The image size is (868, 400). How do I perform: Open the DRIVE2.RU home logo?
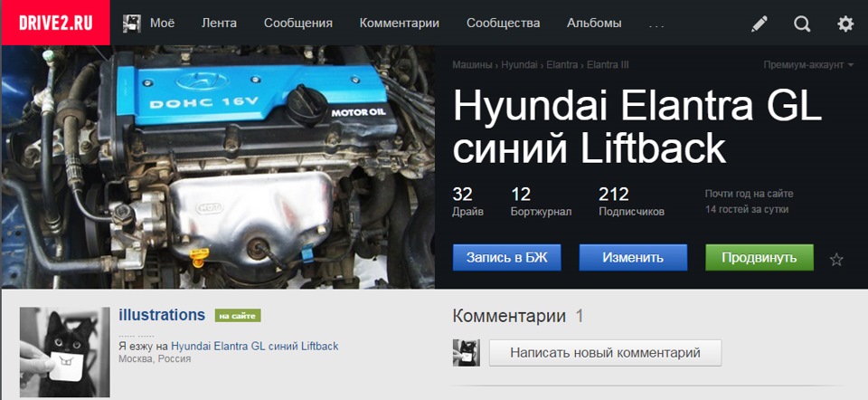pos(55,23)
